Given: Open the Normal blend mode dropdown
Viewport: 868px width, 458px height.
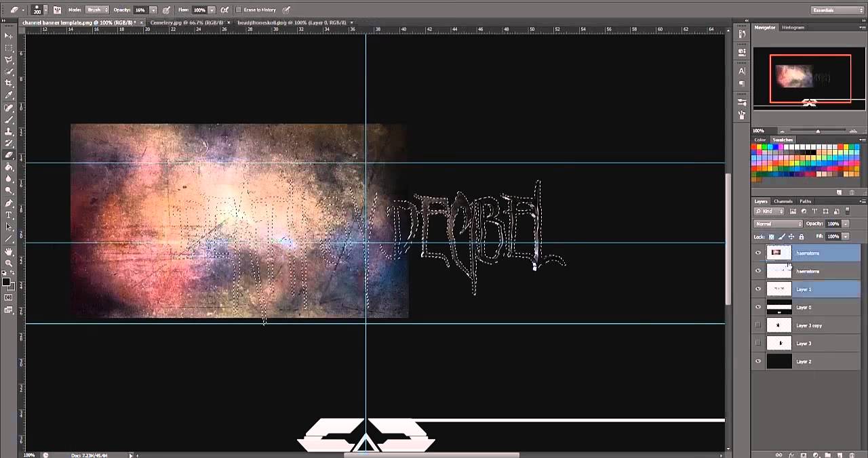Looking at the screenshot, I should pyautogui.click(x=778, y=224).
